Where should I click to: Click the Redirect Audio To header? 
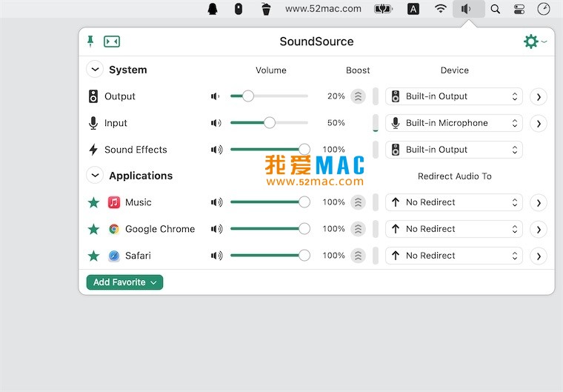[455, 176]
